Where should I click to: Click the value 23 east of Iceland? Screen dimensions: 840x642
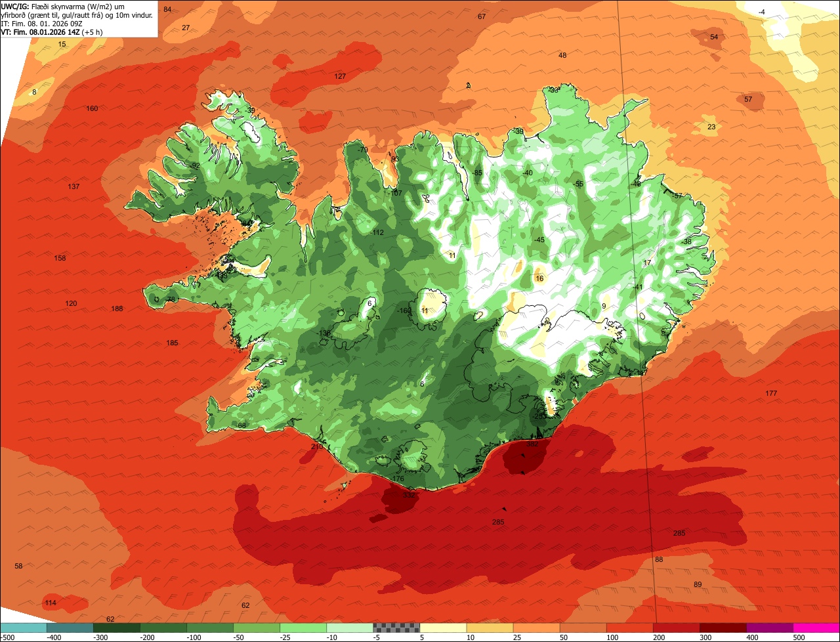coord(711,127)
